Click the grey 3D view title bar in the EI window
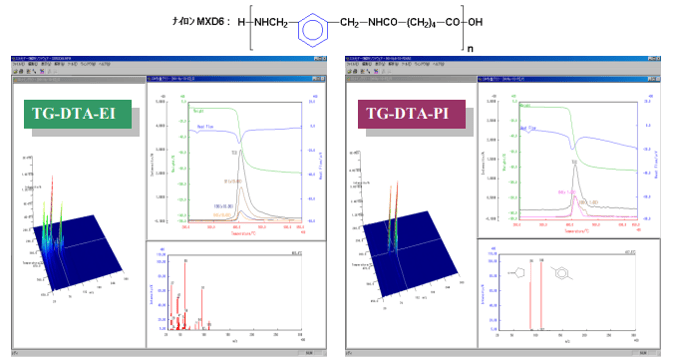Screen dimensions: 673x364 (x=79, y=80)
